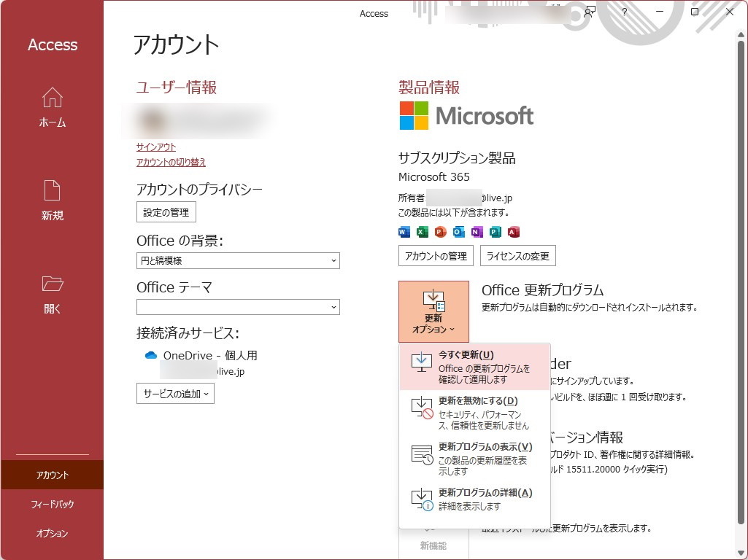Expand the Office テーマ dropdown
The width and height of the screenshot is (748, 560).
[x=238, y=307]
